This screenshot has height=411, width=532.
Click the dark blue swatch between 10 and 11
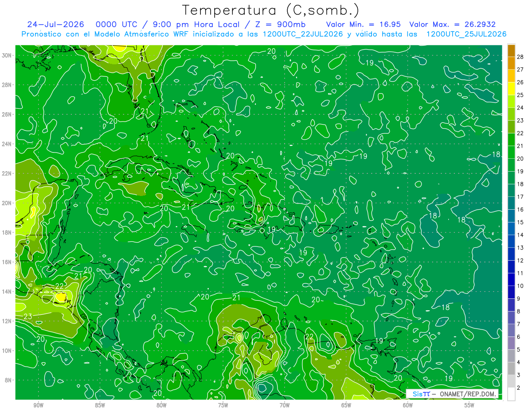pos(511,279)
